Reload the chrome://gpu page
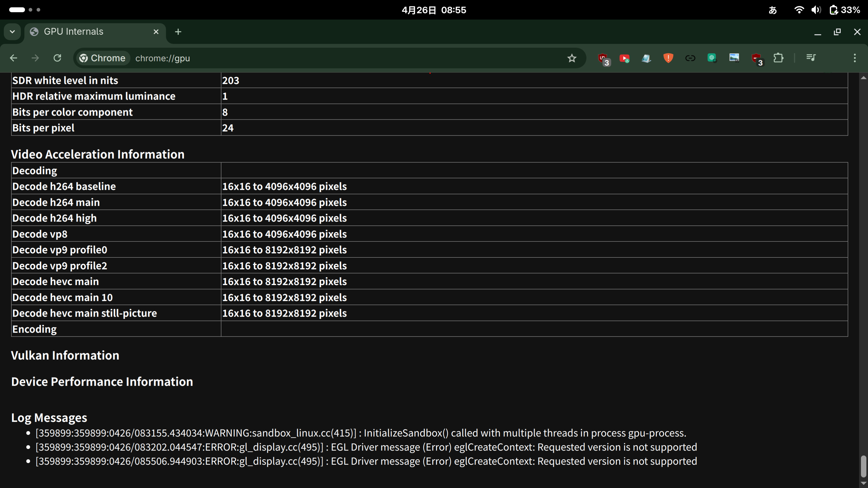This screenshot has height=488, width=868. (x=57, y=58)
